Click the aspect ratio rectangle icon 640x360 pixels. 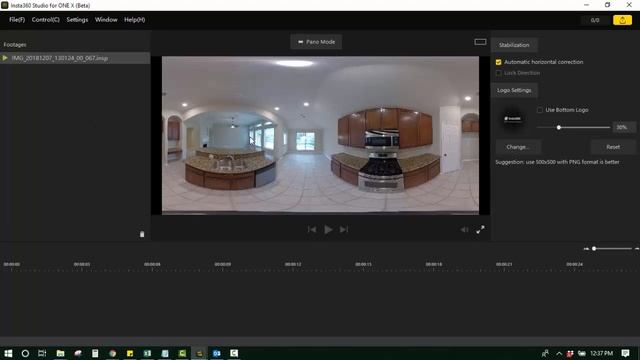480,42
